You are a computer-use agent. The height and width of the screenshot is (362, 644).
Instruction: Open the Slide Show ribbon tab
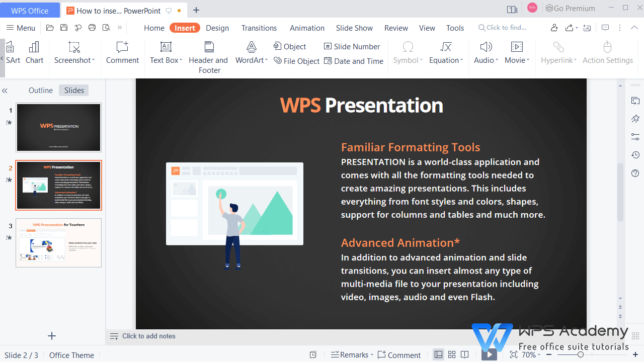point(355,28)
